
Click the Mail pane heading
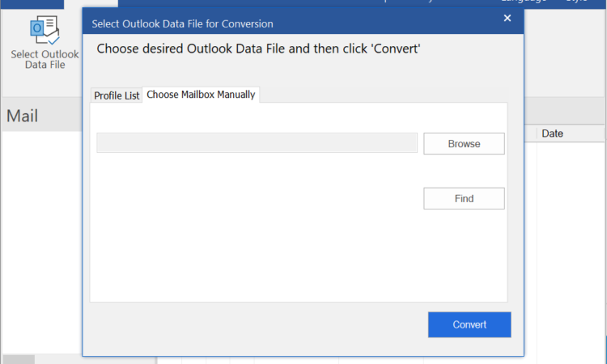23,116
